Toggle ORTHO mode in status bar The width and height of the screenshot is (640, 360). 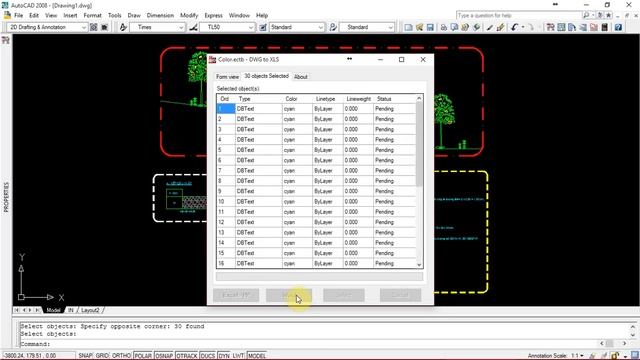(x=121, y=356)
